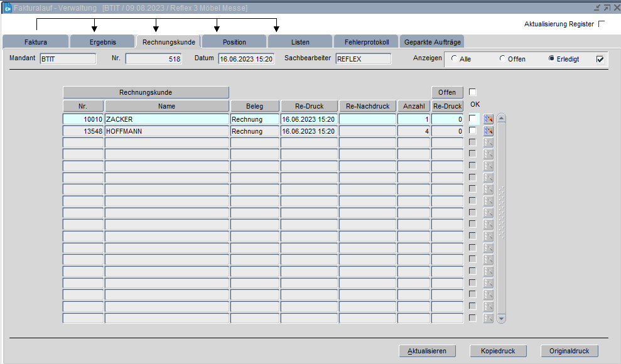Click the Re-Nachdruck column header
Screen dimensions: 621x364
point(368,106)
